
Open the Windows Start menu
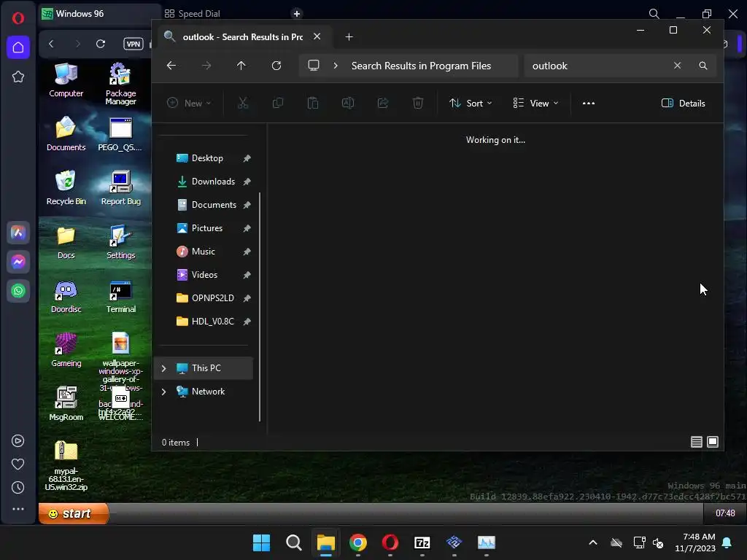[262, 542]
